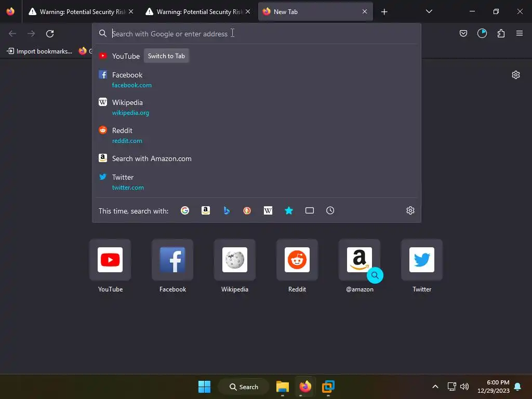This screenshot has height=399, width=532.
Task: Open the Firefox application menu
Action: point(519,33)
